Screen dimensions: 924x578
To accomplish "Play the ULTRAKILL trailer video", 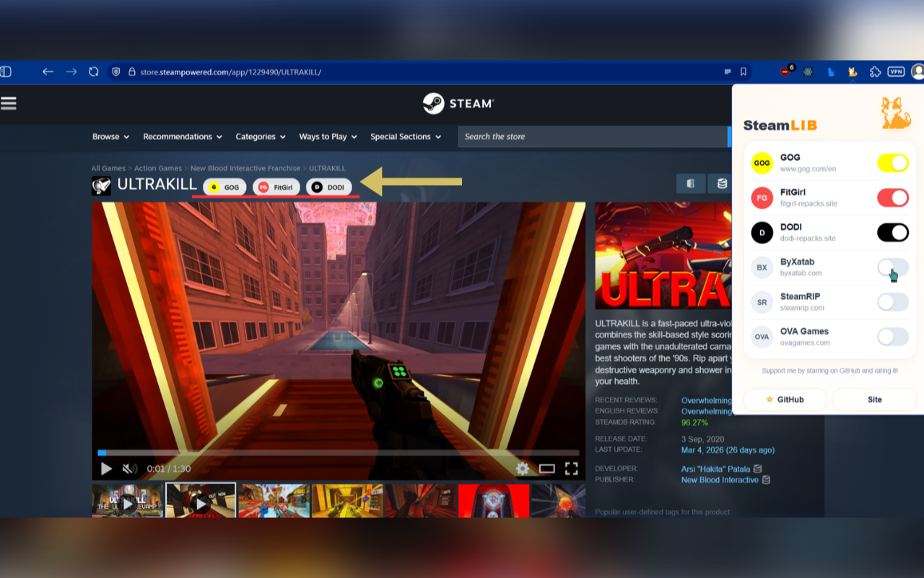I will pyautogui.click(x=106, y=469).
